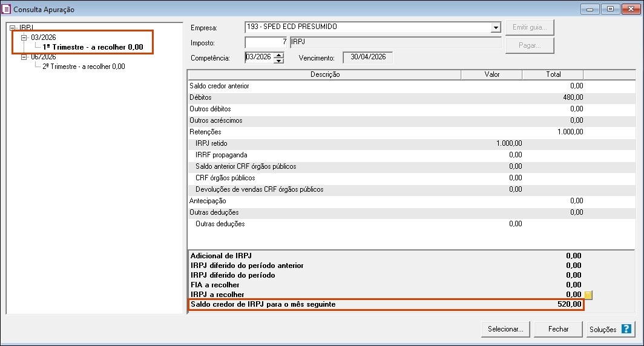This screenshot has height=346, width=644.
Task: Open the Soluções help button
Action: pos(611,329)
